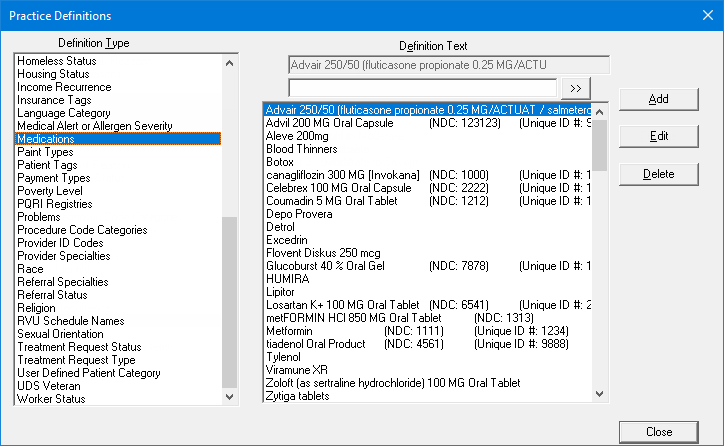The image size is (724, 446).
Task: Click the Edit button
Action: [x=658, y=136]
